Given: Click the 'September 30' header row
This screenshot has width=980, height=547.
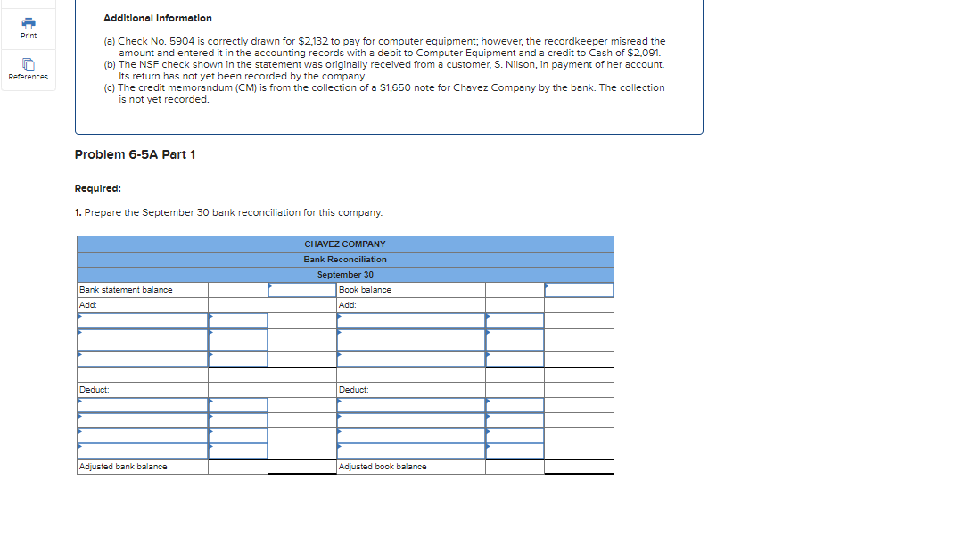Looking at the screenshot, I should pyautogui.click(x=345, y=275).
